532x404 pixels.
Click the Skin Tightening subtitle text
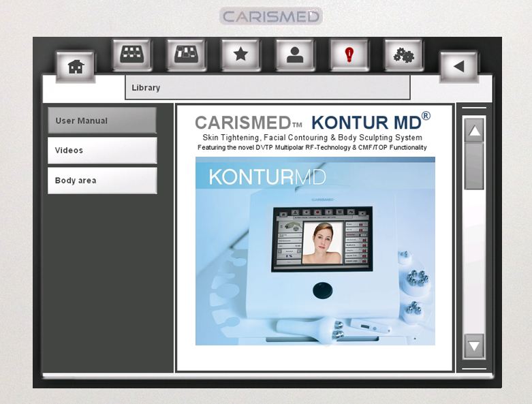(312, 138)
